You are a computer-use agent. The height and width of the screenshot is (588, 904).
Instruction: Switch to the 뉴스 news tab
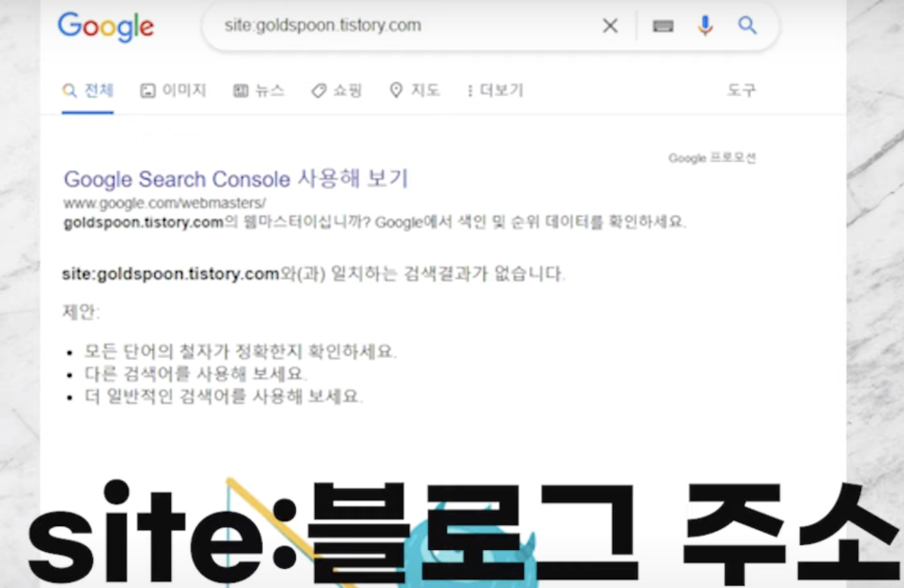[x=259, y=90]
